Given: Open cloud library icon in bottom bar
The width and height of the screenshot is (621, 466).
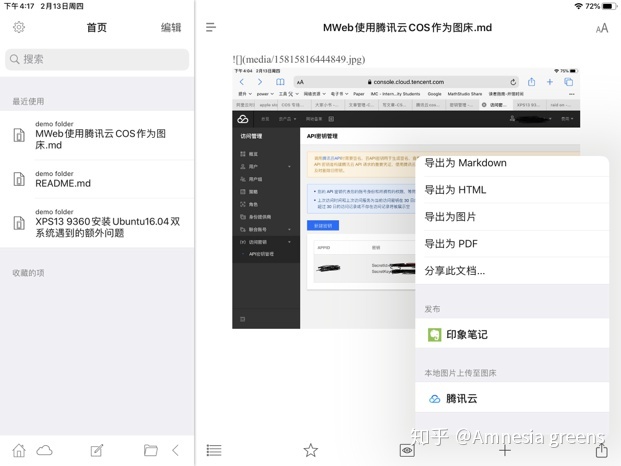Looking at the screenshot, I should tap(44, 450).
